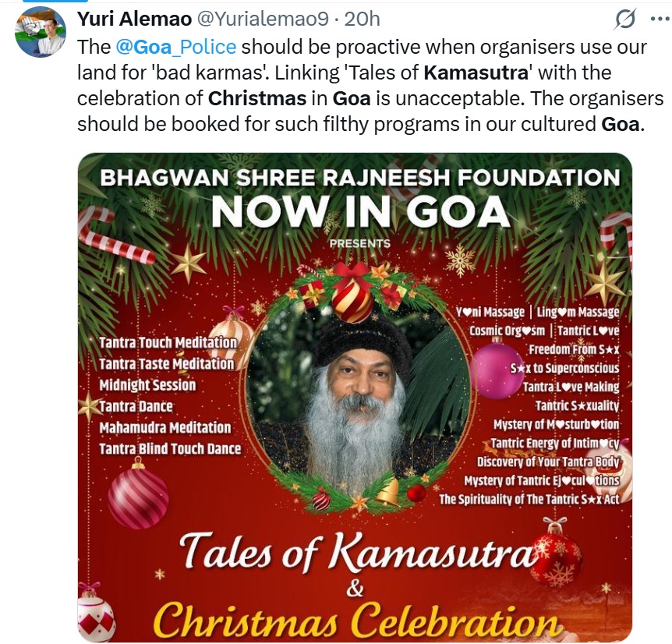This screenshot has height=644, width=672.
Task: Click Mahamudra Meditation text on poster
Action: (x=164, y=427)
